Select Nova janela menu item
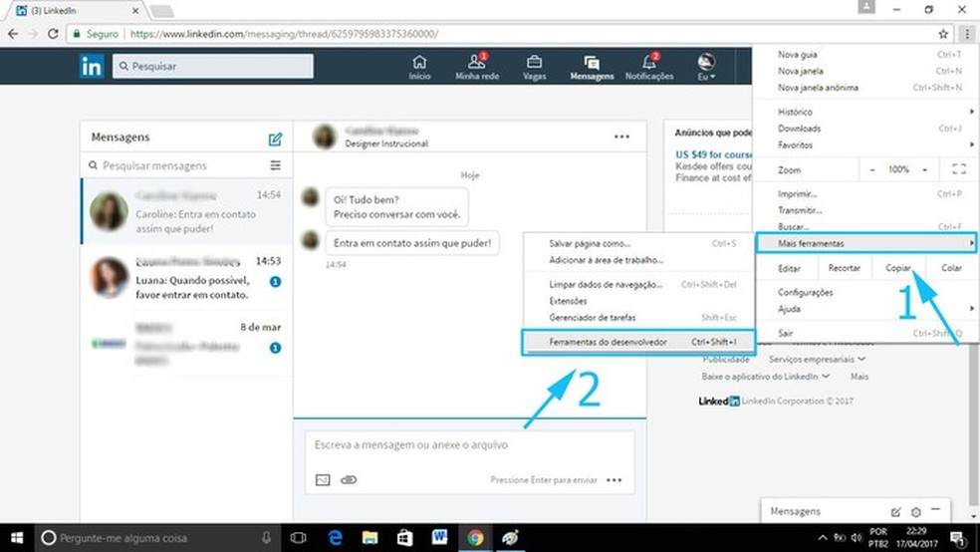 (865, 72)
